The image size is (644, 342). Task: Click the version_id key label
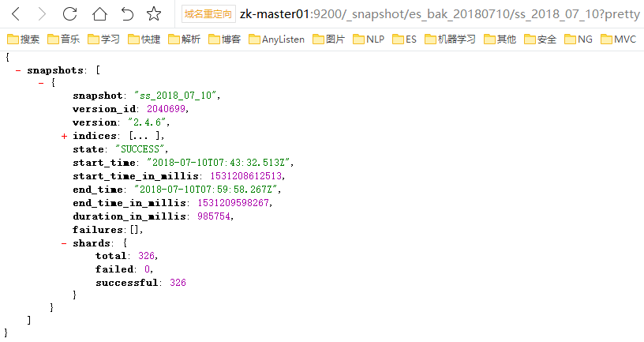104,109
